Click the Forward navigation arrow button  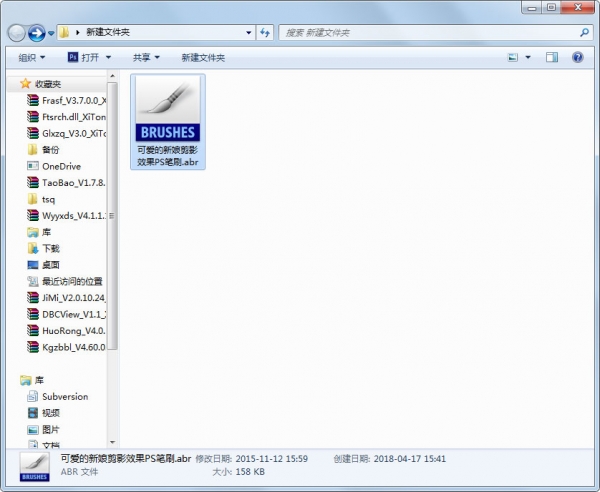coord(37,33)
